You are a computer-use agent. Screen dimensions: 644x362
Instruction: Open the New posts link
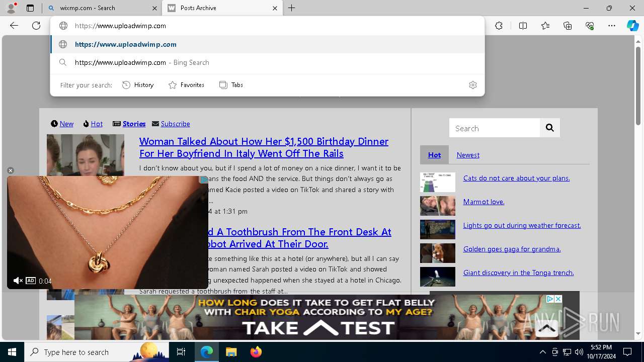pyautogui.click(x=66, y=124)
